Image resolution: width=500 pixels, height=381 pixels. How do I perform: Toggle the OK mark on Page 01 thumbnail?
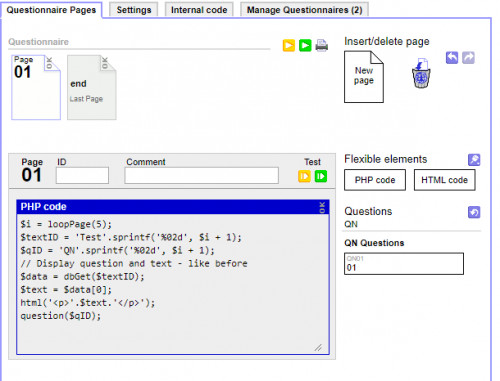(x=49, y=63)
